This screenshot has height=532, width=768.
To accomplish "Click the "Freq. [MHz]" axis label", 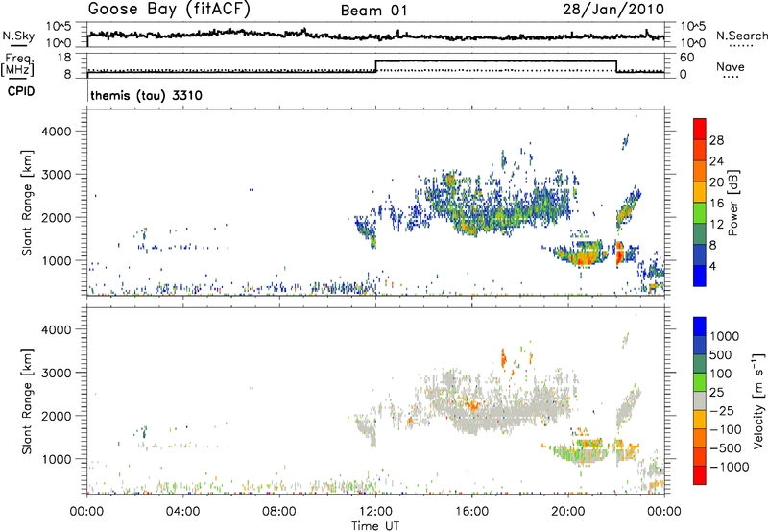I will click(19, 65).
